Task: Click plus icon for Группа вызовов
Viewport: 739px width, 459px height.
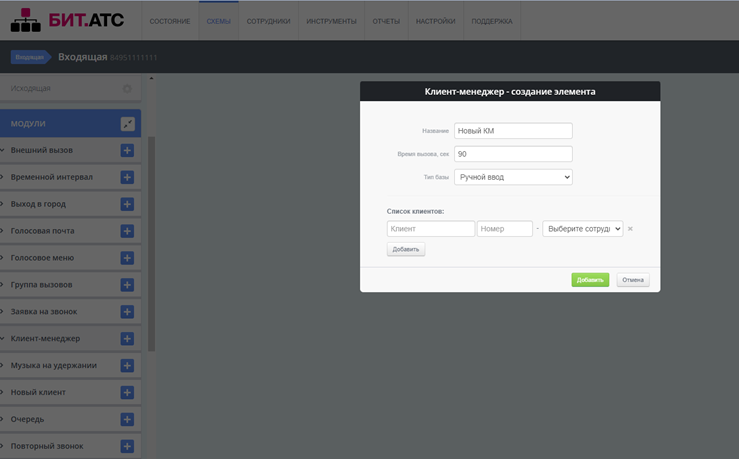Action: tap(127, 285)
